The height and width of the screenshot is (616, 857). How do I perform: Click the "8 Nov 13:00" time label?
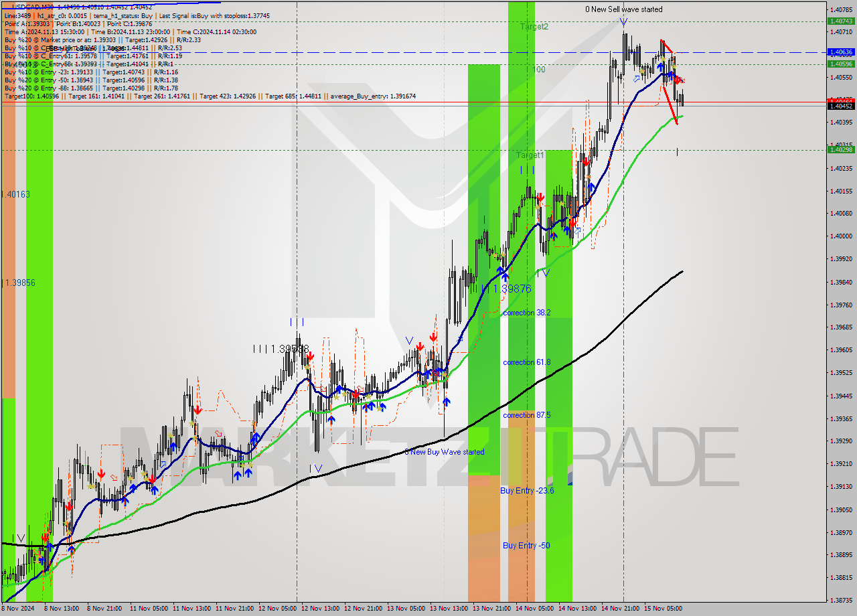coord(63,609)
